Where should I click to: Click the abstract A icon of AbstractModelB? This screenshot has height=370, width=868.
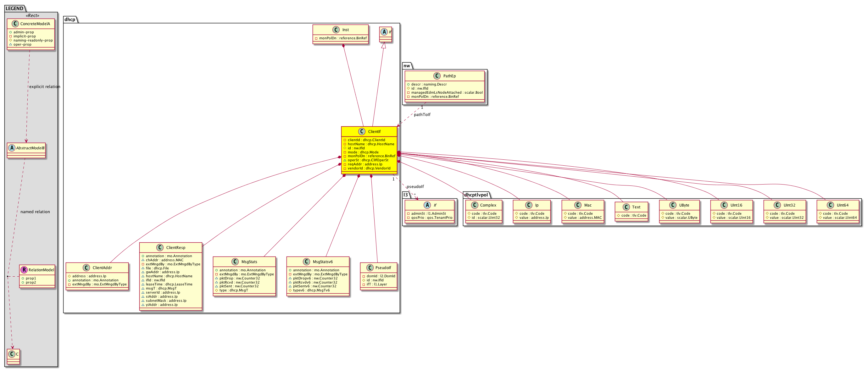12,148
